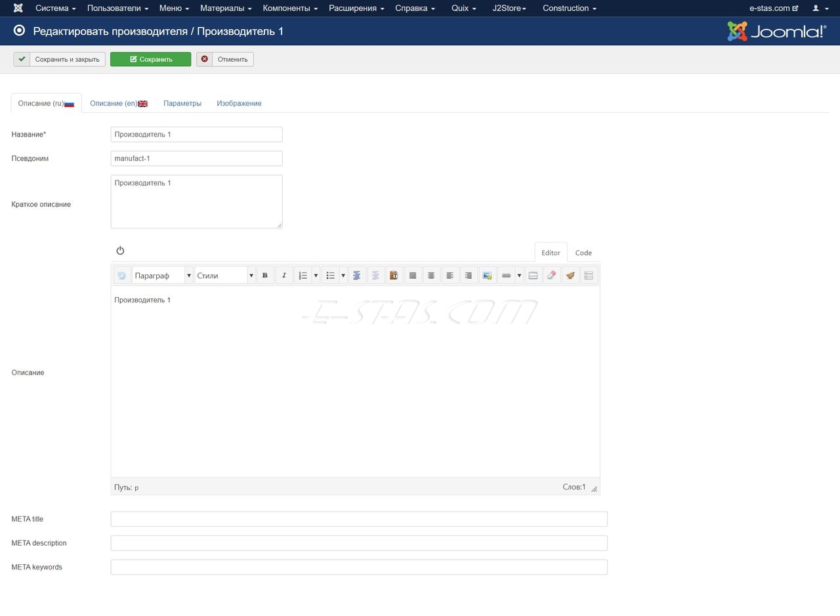Open the Компоненты menu
Screen dimensions: 840x616
290,8
